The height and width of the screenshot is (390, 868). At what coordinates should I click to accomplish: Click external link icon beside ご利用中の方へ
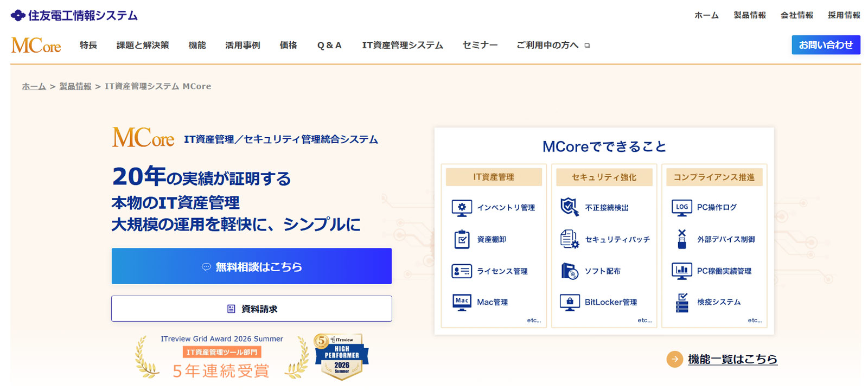[x=587, y=46]
